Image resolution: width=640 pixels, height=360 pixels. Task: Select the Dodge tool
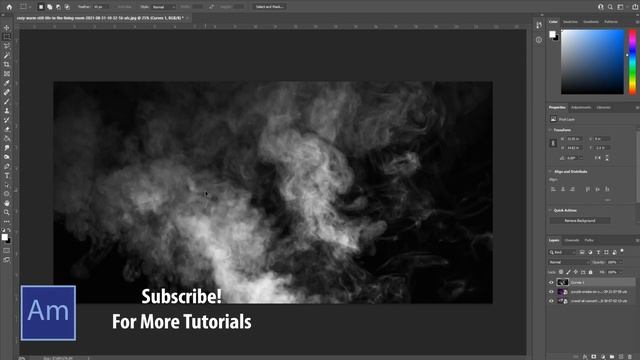point(7,157)
